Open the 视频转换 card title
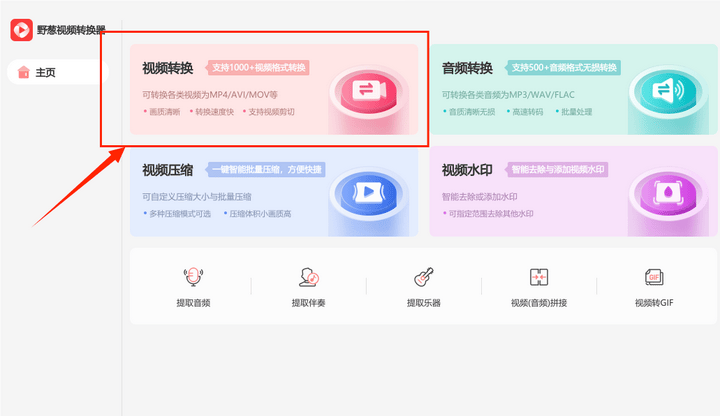The width and height of the screenshot is (720, 416). 168,68
